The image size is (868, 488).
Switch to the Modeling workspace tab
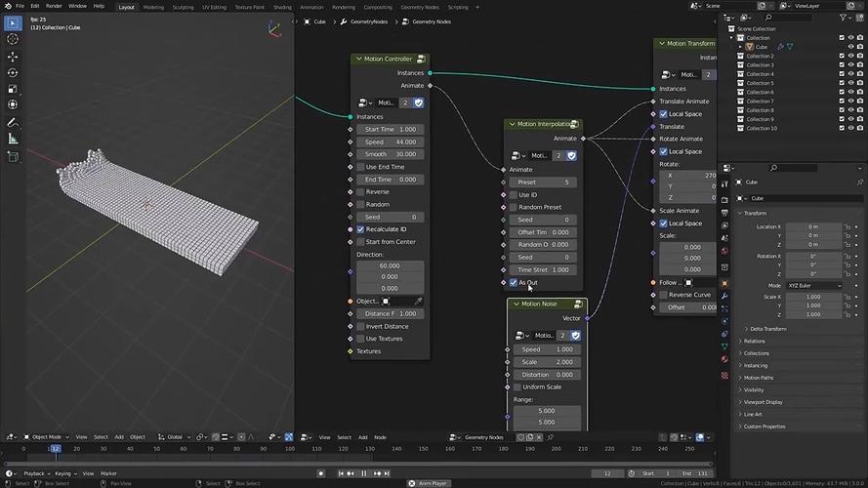pyautogui.click(x=153, y=7)
